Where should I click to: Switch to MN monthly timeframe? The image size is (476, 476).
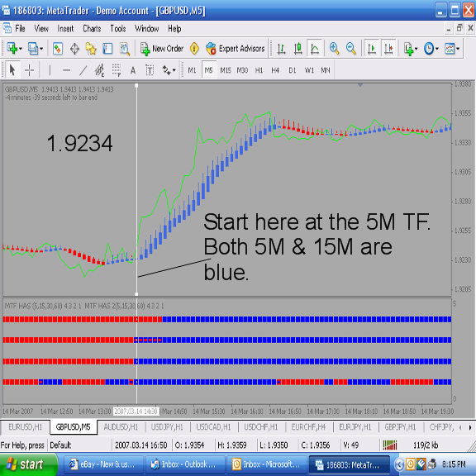click(x=326, y=70)
